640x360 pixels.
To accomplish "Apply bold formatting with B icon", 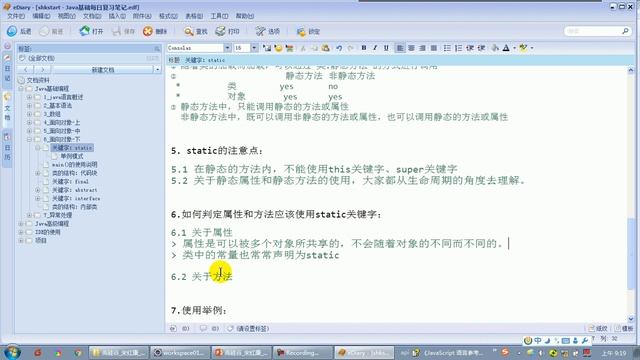I will [x=364, y=48].
